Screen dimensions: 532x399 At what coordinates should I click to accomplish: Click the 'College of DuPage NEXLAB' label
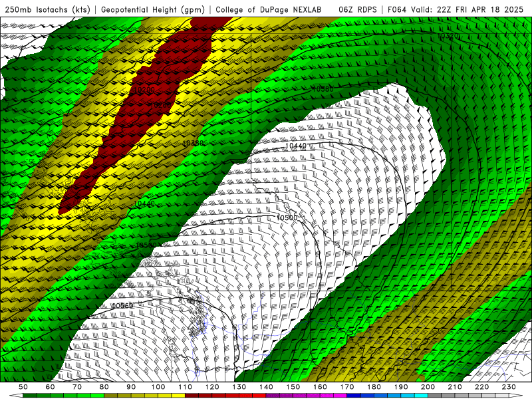click(269, 10)
